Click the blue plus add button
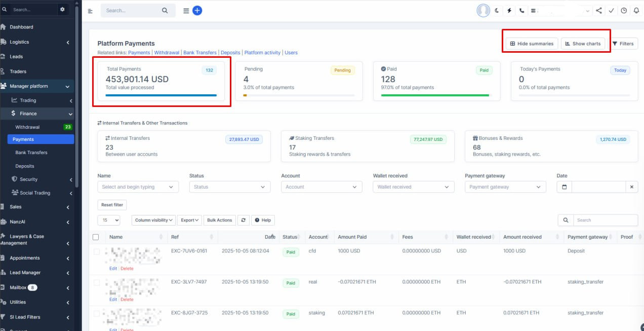The width and height of the screenshot is (644, 331). coord(197,11)
